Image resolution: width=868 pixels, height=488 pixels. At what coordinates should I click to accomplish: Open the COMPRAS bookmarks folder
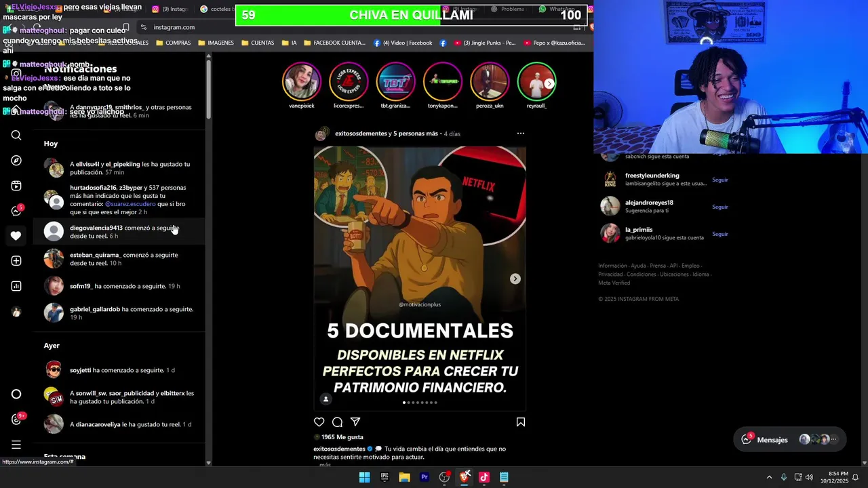(173, 43)
